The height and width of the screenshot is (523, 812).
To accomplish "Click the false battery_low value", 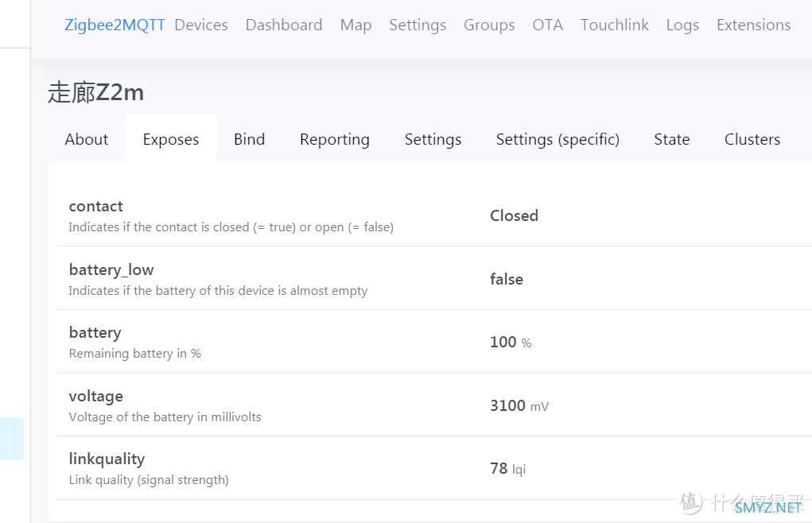I will coord(507,279).
